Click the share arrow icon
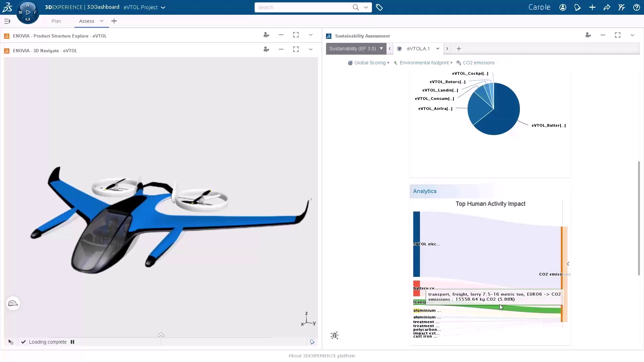The height and width of the screenshot is (362, 644). 607,7
